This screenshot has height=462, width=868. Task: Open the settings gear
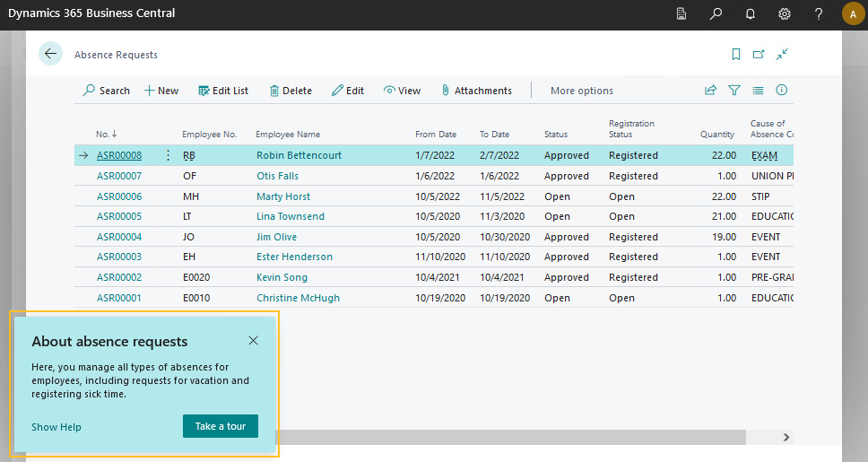[x=785, y=14]
